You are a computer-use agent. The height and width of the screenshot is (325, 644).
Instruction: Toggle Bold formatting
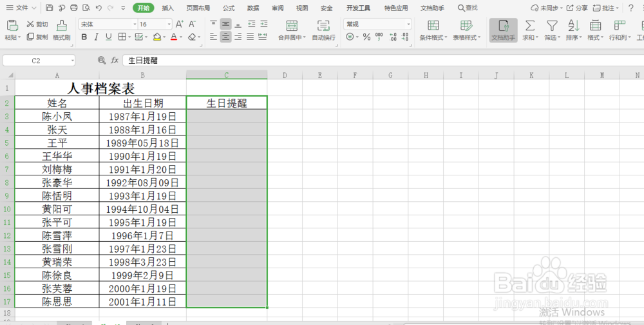(x=84, y=37)
